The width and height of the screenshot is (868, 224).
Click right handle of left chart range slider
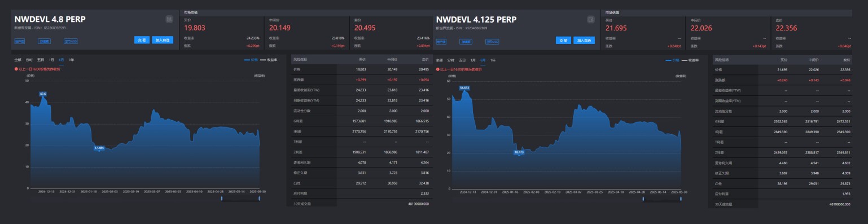(x=259, y=198)
